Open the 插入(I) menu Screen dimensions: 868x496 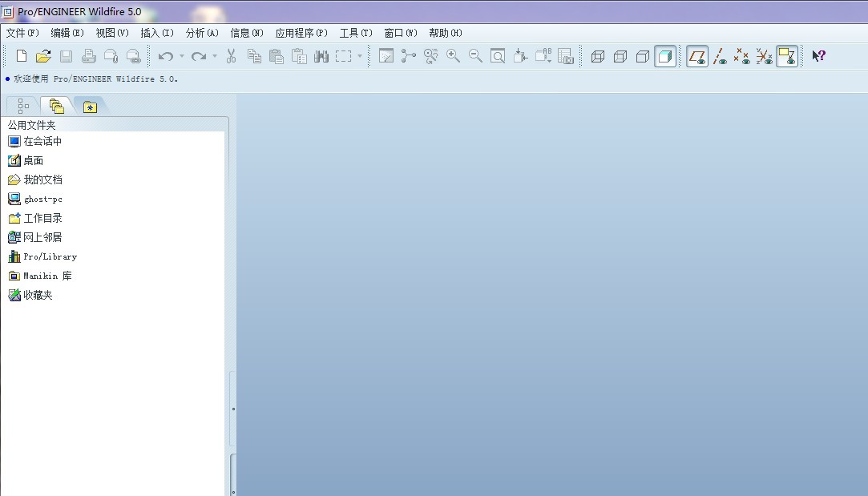point(157,33)
